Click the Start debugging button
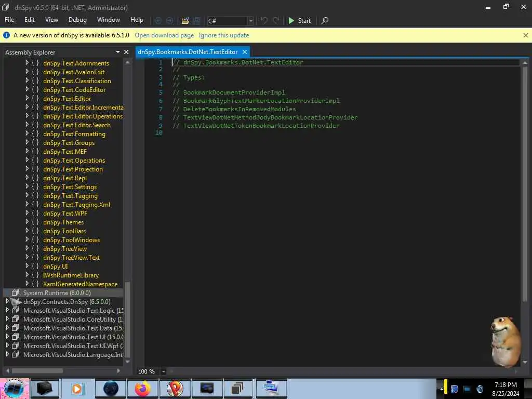Screen dimensions: 532x399 pos(300,21)
